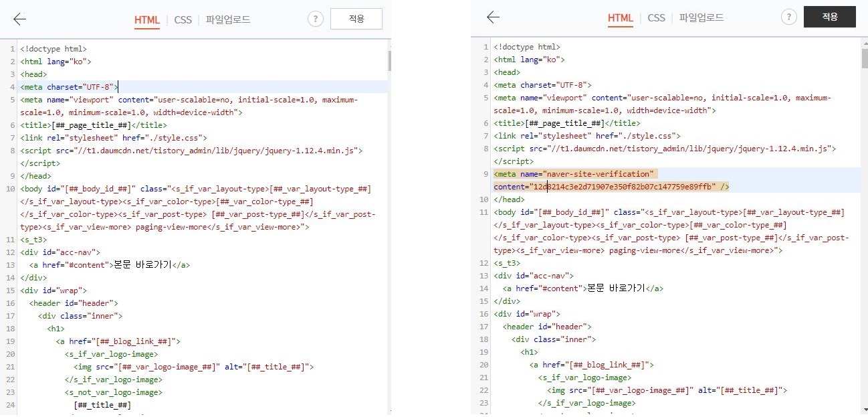The height and width of the screenshot is (417, 868).
Task: Click the back arrow in the right editor
Action: [x=494, y=17]
